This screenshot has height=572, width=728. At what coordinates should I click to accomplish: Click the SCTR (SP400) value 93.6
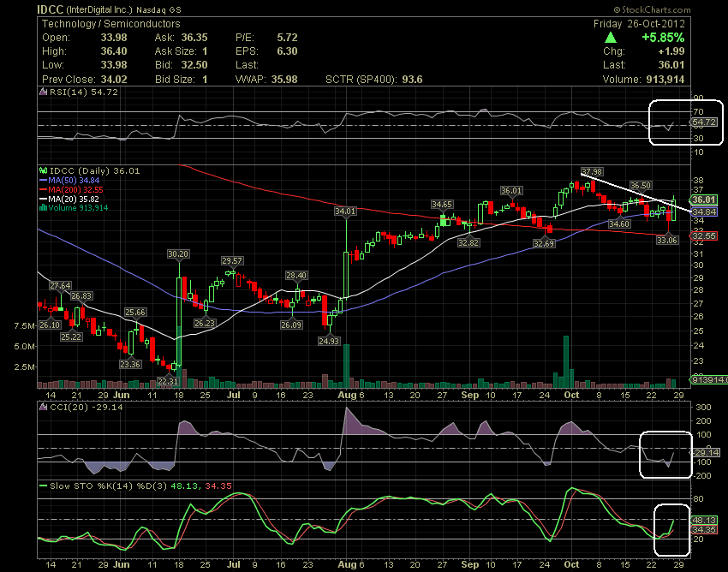pyautogui.click(x=412, y=80)
